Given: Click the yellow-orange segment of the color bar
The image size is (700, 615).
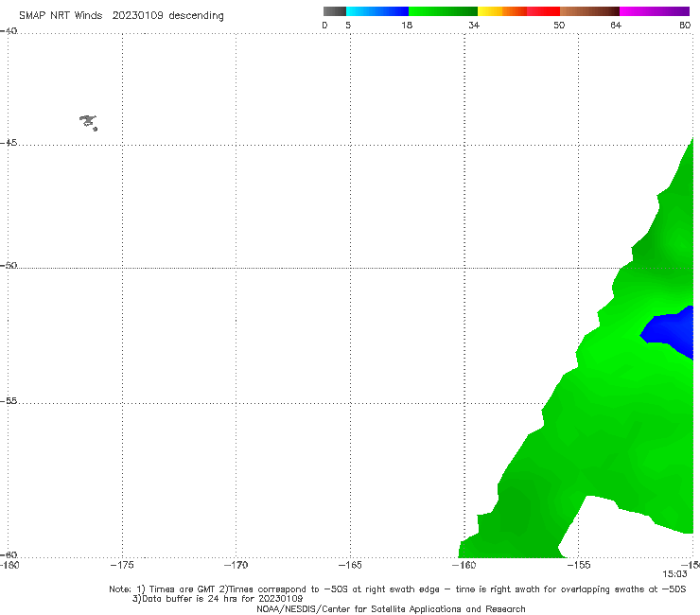Looking at the screenshot, I should point(502,11).
